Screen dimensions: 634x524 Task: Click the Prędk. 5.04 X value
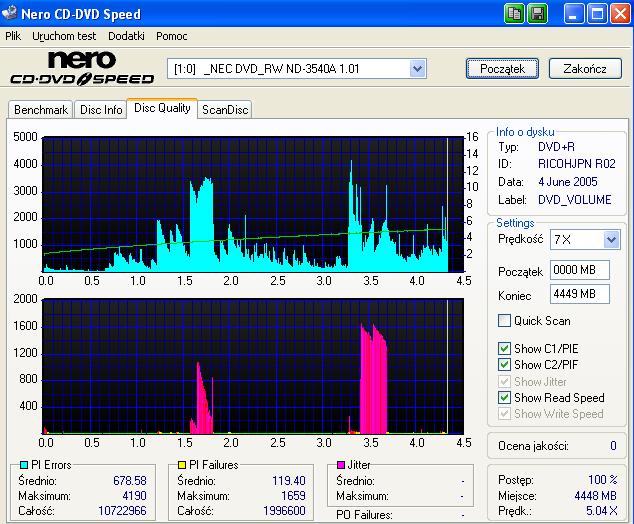point(602,511)
